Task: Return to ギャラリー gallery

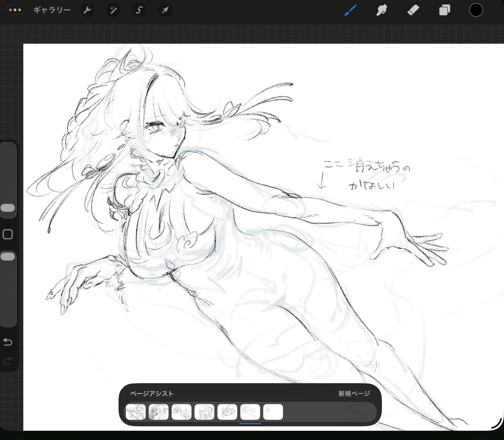Action: point(52,10)
